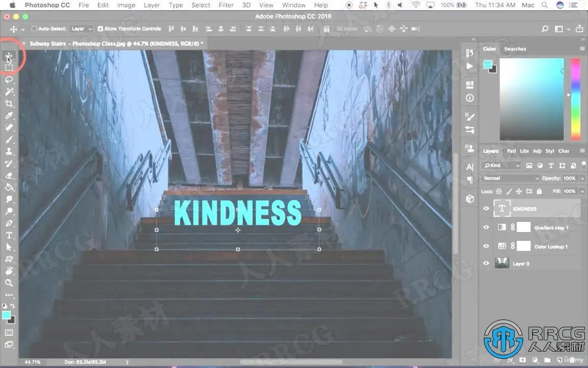Viewport: 588px width, 368px height.
Task: Click the Layer 0 thumbnail
Action: [x=502, y=264]
